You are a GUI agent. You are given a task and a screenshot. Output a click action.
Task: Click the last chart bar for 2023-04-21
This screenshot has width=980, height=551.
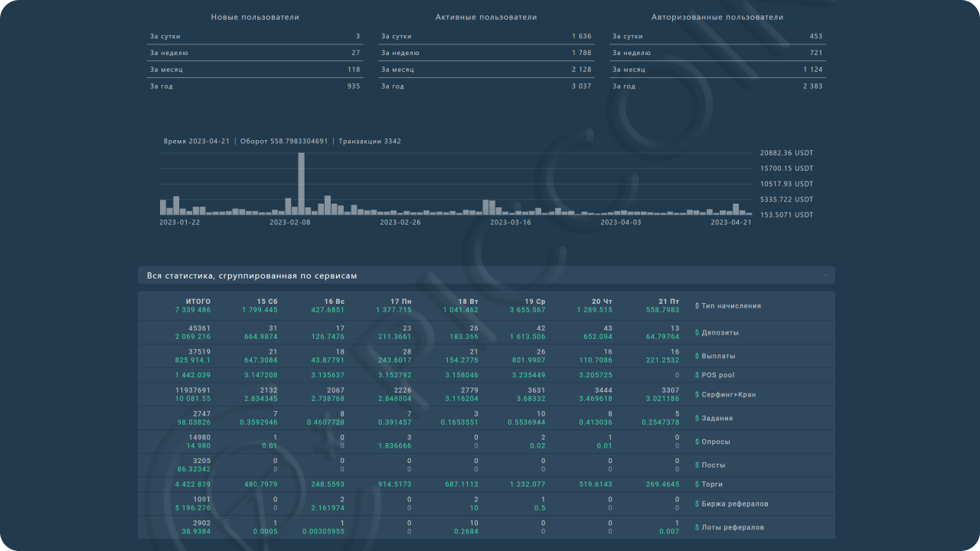[749, 214]
